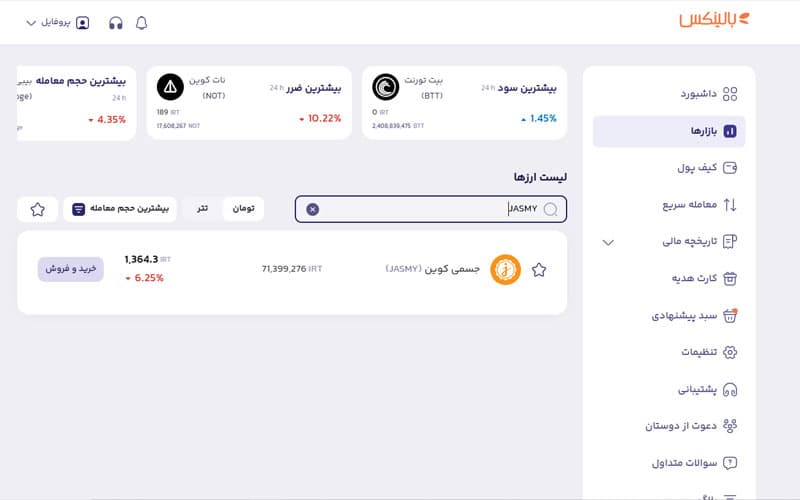Select the Tether (تتر) market filter
Screen dimensions: 800x500
click(202, 209)
